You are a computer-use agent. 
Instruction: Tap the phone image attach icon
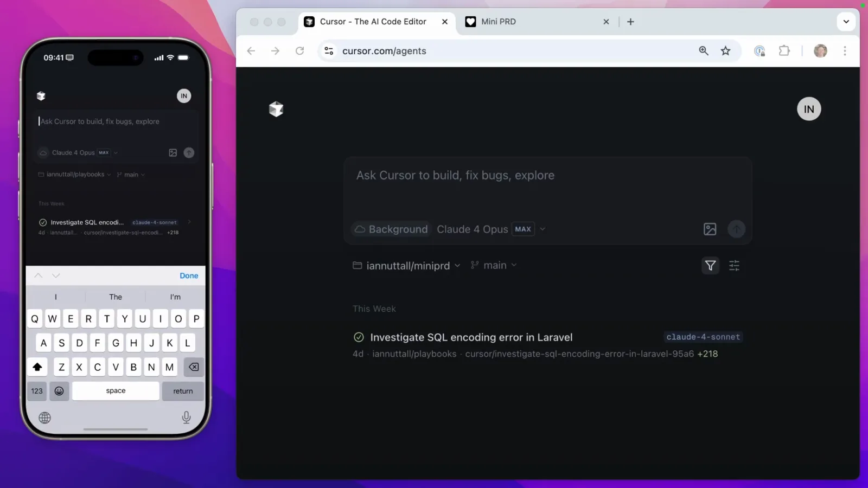[173, 153]
